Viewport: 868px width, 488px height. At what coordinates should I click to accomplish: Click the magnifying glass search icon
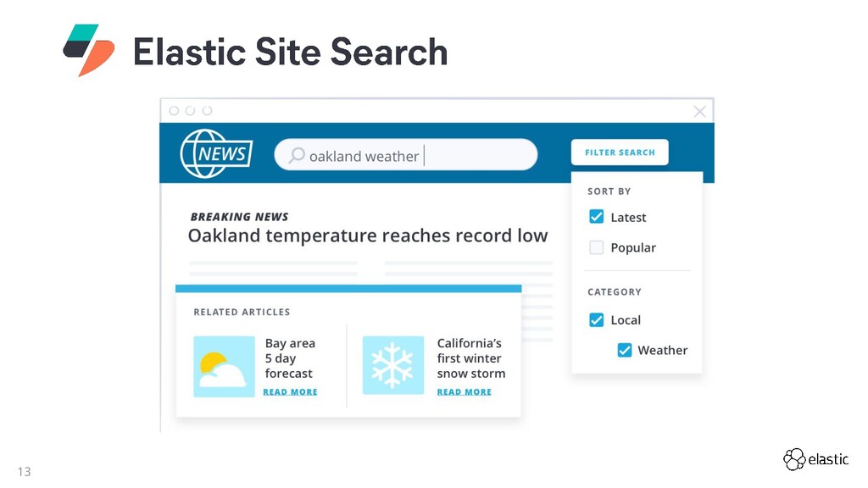[297, 156]
